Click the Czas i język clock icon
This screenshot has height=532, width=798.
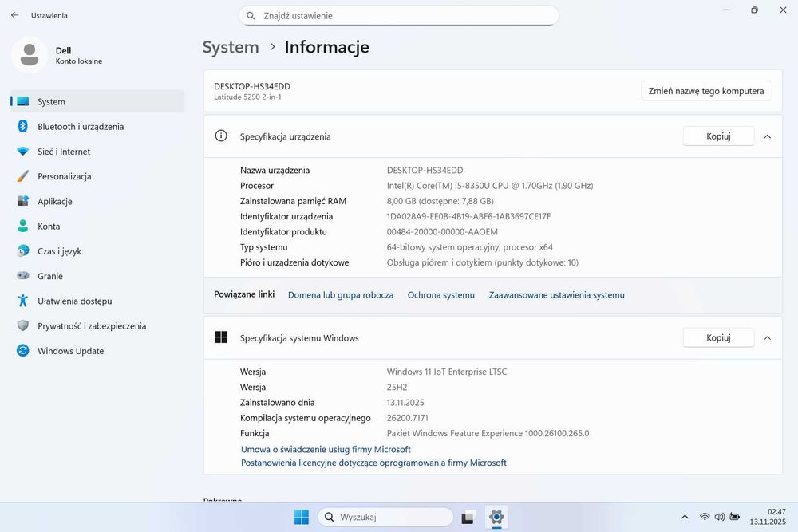[x=23, y=250]
